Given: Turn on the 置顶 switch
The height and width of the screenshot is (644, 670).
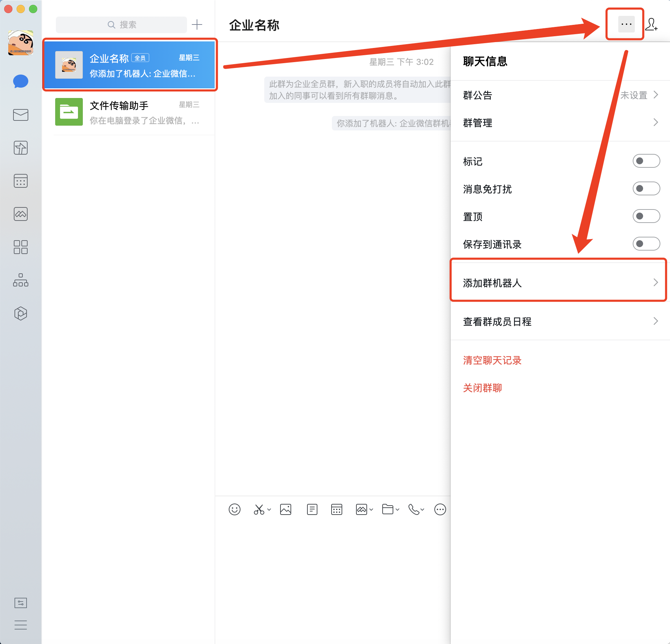Looking at the screenshot, I should pyautogui.click(x=646, y=216).
